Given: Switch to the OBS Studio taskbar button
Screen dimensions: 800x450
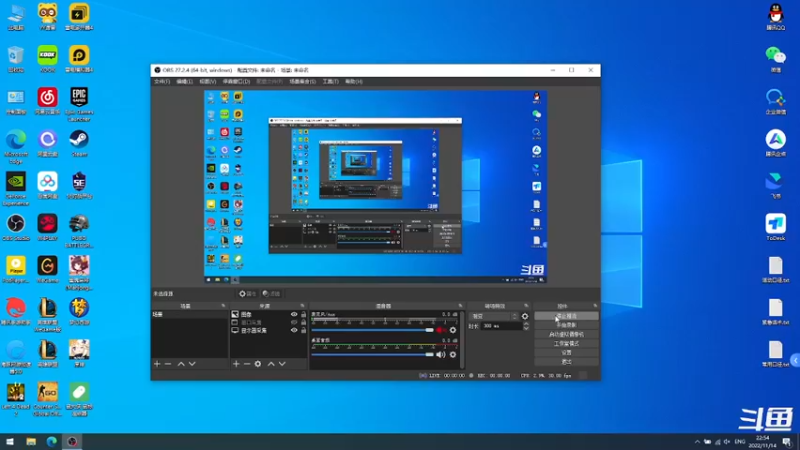Looking at the screenshot, I should pyautogui.click(x=72, y=441).
